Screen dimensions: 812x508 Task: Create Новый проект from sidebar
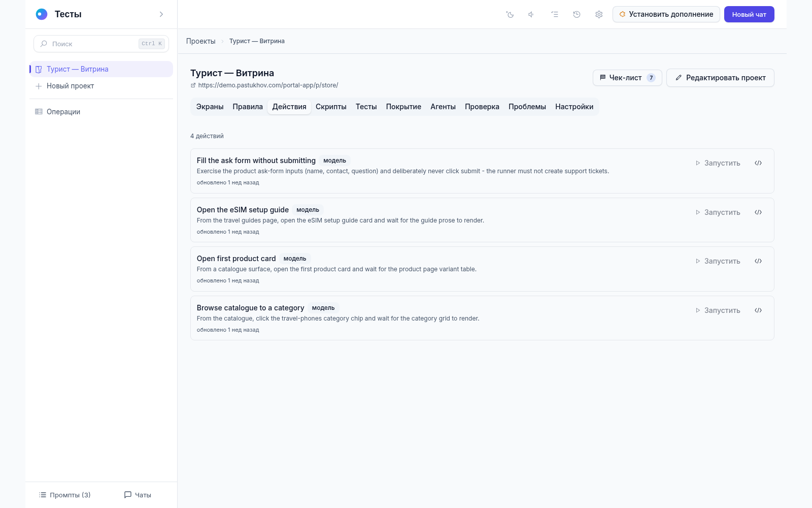click(101, 86)
